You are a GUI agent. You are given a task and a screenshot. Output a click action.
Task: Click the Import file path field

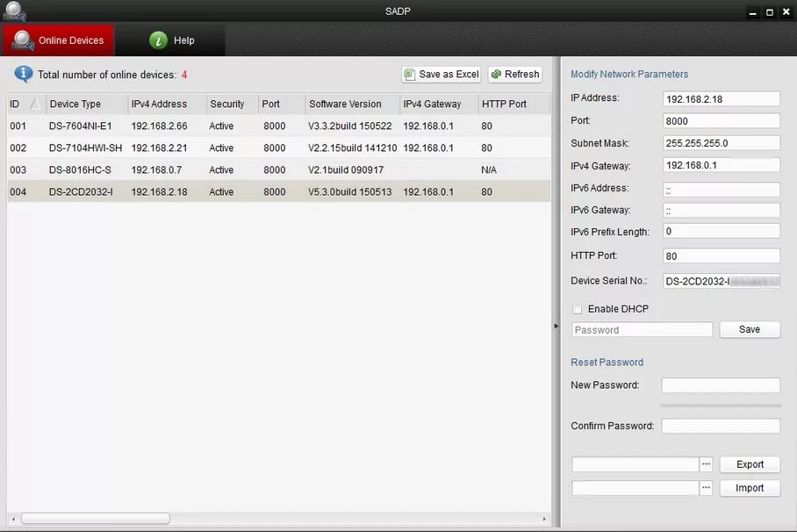pos(635,488)
